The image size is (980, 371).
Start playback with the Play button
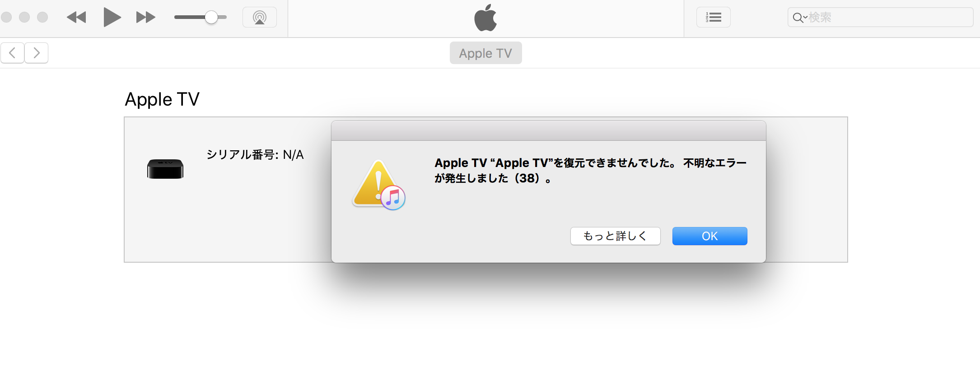[x=112, y=17]
